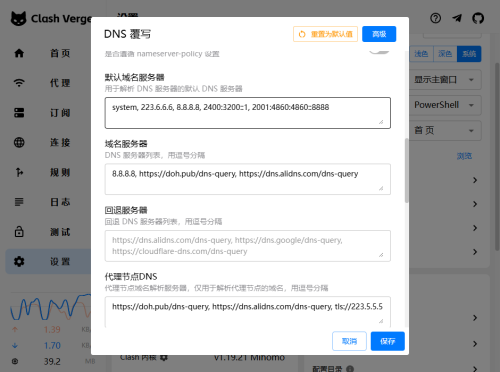Open the PowerShell dropdown
Screen dimensions: 500x372
(x=445, y=105)
